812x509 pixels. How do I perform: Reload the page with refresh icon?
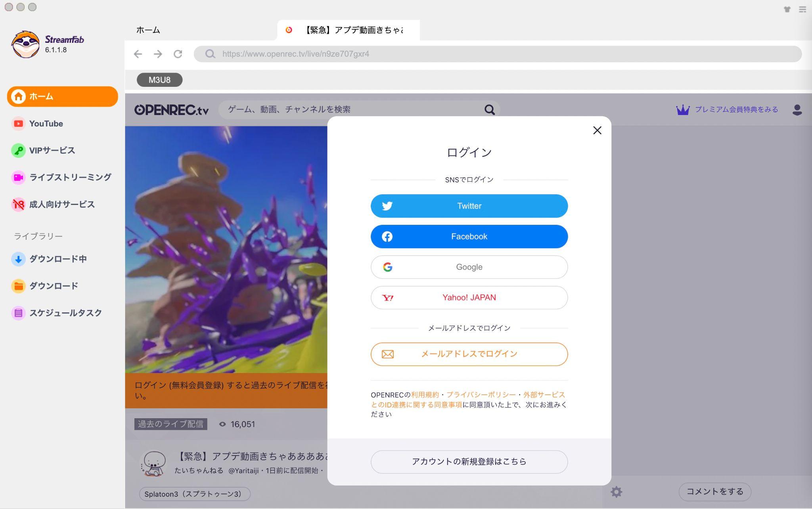click(178, 54)
